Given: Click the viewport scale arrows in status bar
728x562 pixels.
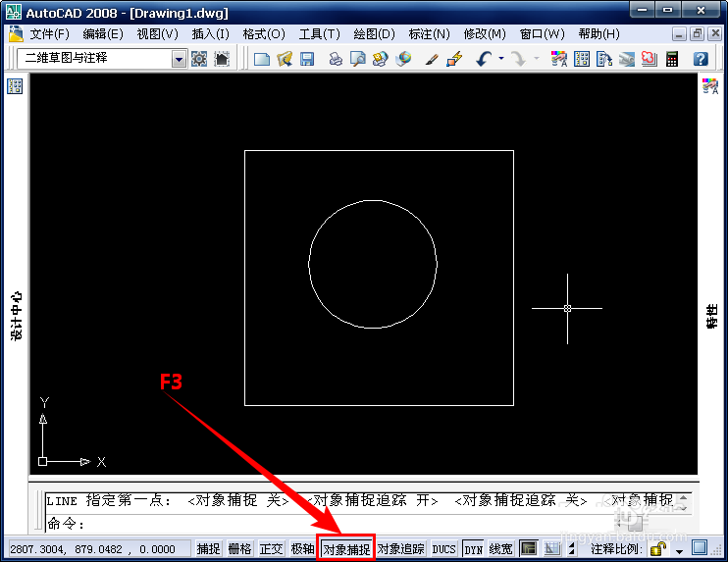Looking at the screenshot, I should tap(572, 549).
